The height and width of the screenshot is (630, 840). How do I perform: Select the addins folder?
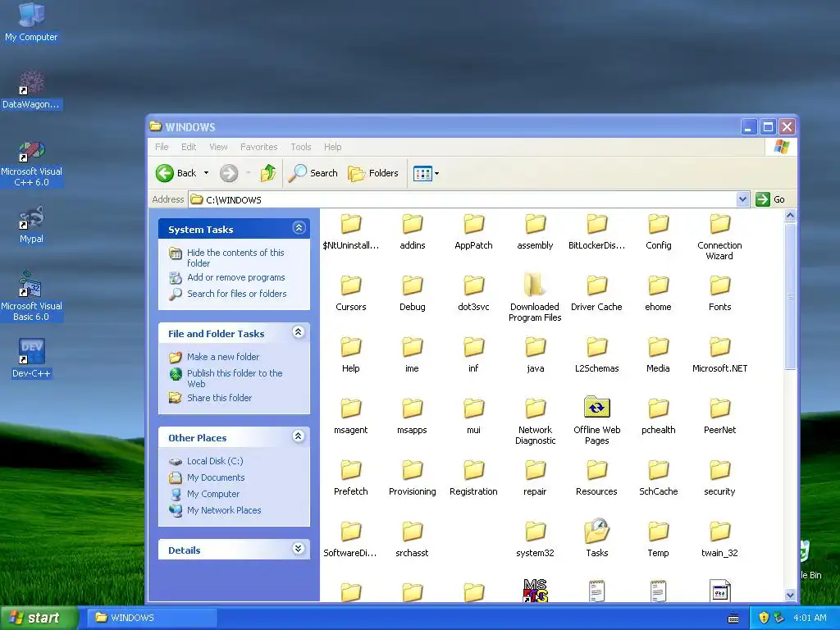pyautogui.click(x=412, y=232)
